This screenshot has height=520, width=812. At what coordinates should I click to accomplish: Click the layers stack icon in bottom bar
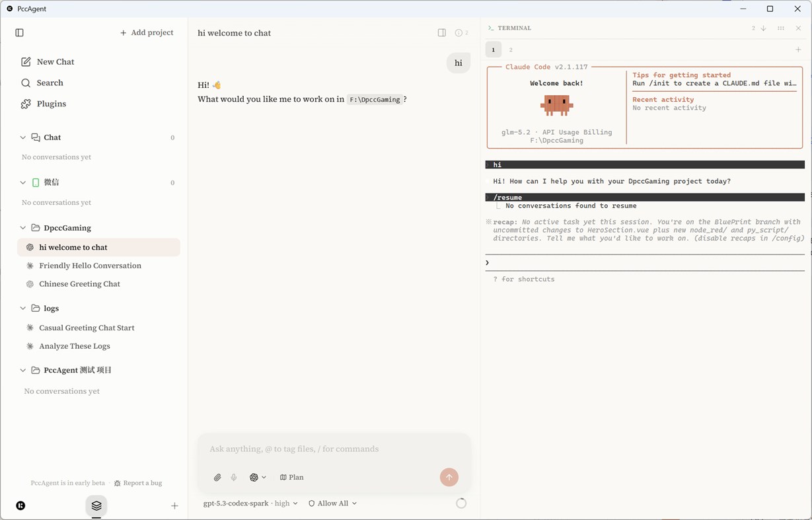click(x=96, y=505)
